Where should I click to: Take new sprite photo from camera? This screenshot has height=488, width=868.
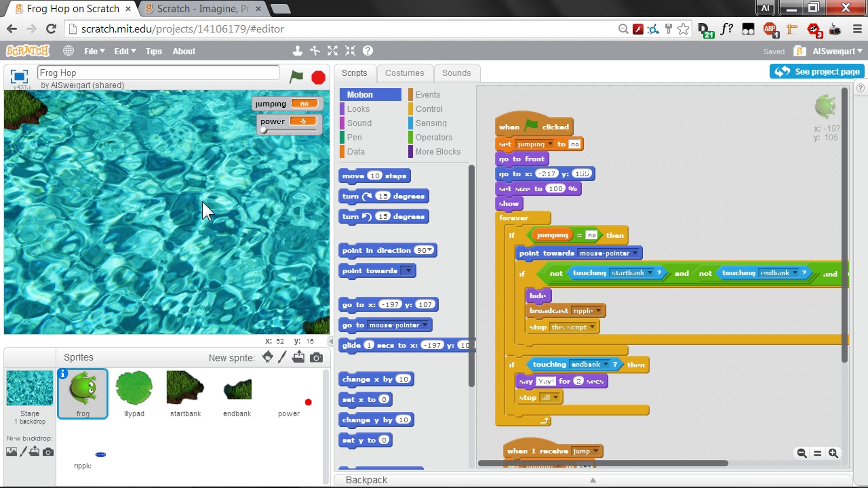click(316, 358)
